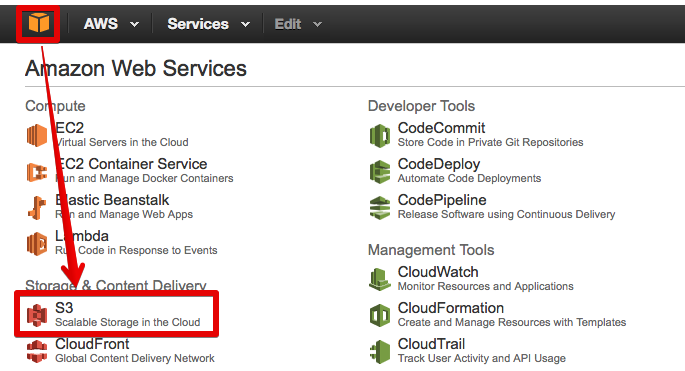Open the CodeDeploy link
The width and height of the screenshot is (685, 371).
[439, 164]
